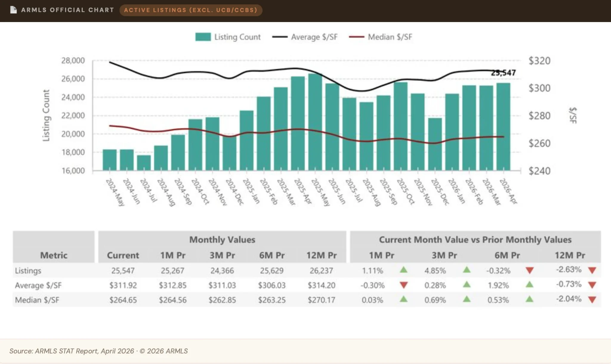611x364 pixels.
Task: Click the Monthly Values group header
Action: (222, 240)
